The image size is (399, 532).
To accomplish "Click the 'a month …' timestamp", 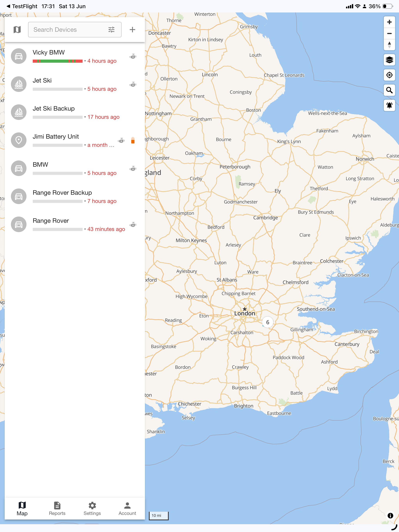I will [x=101, y=145].
